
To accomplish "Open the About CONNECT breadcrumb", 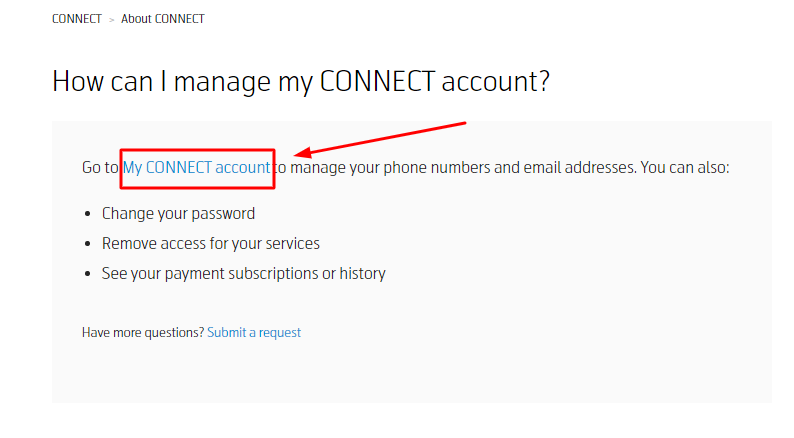I will (163, 19).
